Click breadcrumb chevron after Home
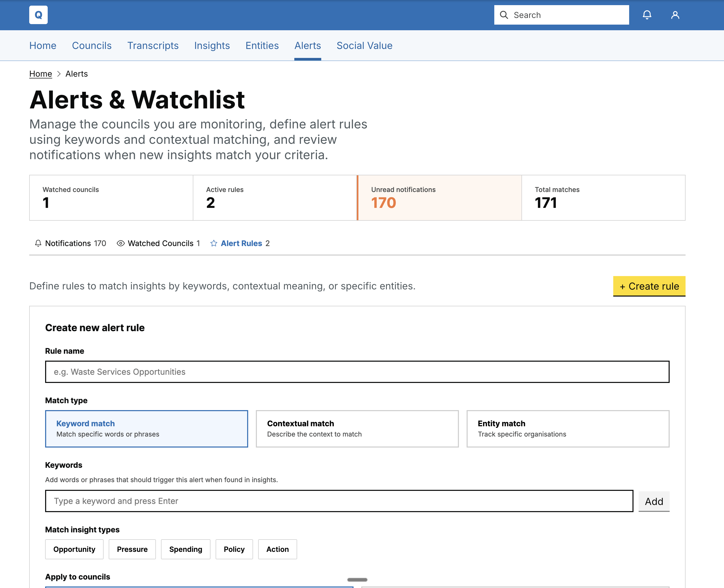 (x=59, y=74)
